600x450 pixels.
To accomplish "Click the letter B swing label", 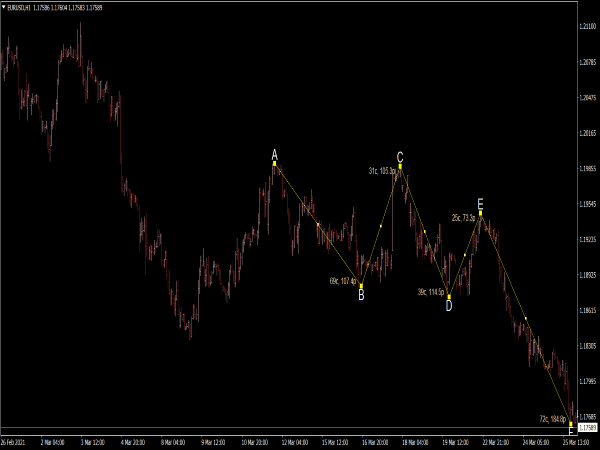I will point(361,295).
